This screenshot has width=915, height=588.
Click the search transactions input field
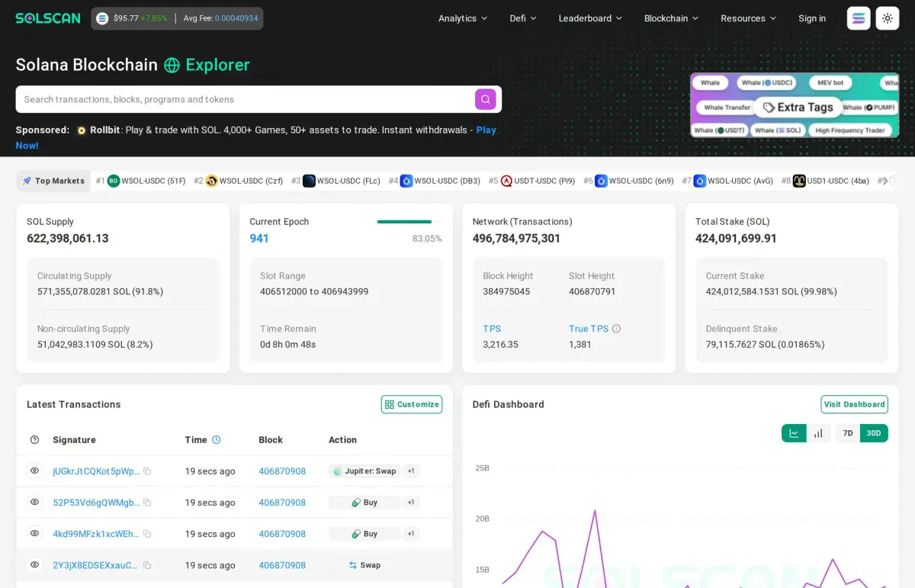coord(248,99)
